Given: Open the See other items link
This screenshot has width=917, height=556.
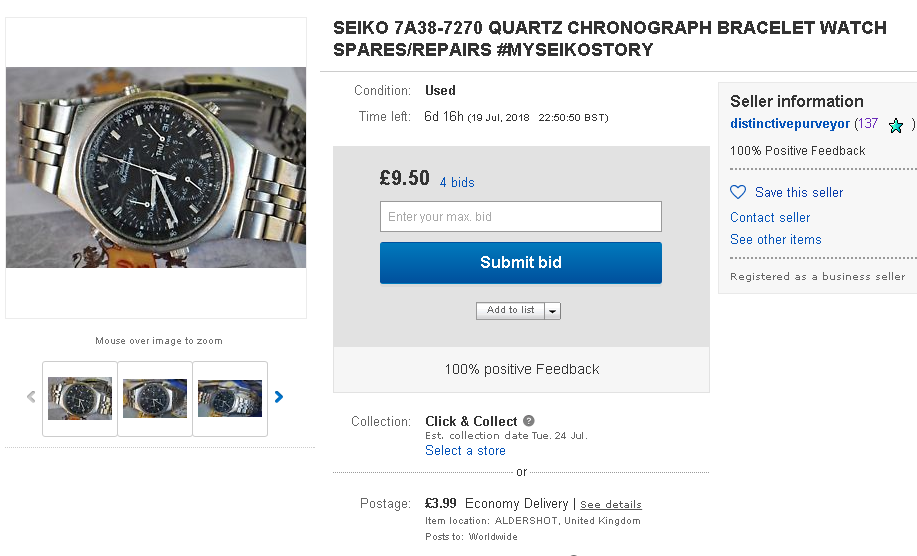Looking at the screenshot, I should pyautogui.click(x=775, y=239).
